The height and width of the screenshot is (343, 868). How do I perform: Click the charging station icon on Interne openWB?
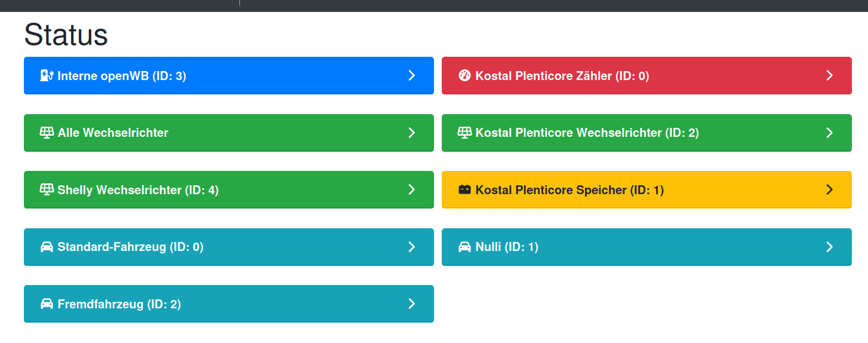click(47, 75)
